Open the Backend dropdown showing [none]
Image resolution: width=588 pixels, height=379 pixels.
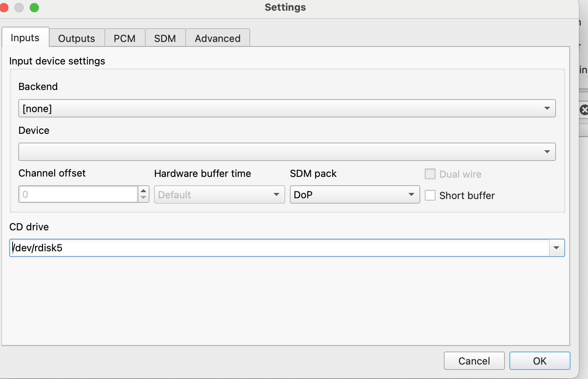pos(287,108)
